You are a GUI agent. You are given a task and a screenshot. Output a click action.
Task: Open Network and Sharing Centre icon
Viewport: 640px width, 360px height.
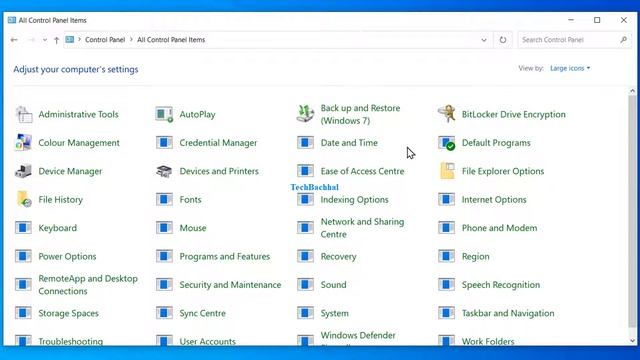[x=305, y=228]
